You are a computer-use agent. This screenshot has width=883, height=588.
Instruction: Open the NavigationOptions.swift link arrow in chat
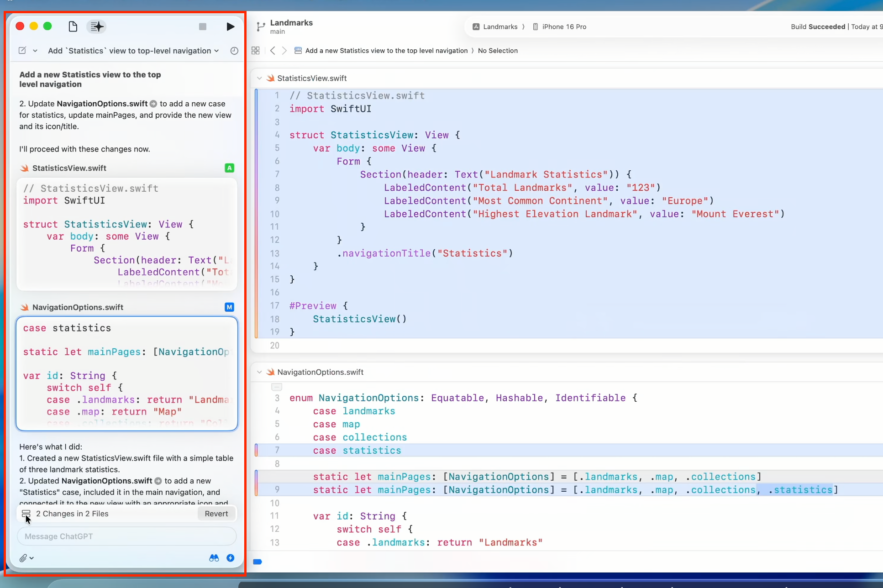click(x=153, y=104)
